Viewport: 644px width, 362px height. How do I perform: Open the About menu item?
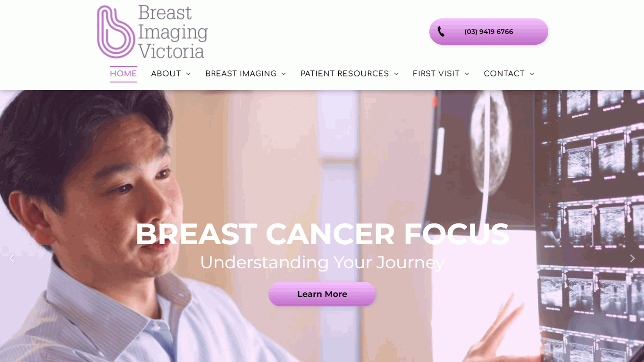tap(166, 74)
